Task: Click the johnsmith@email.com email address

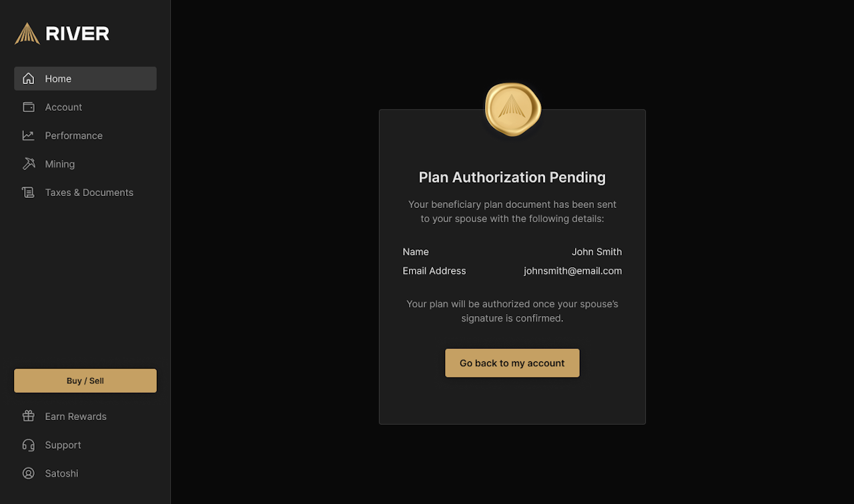Action: coord(572,271)
